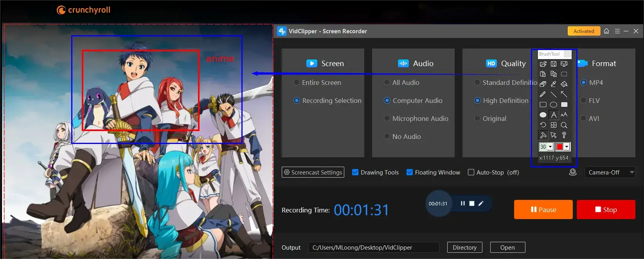
Task: Select the eraser tool in BrushTool palette
Action: pyautogui.click(x=543, y=84)
